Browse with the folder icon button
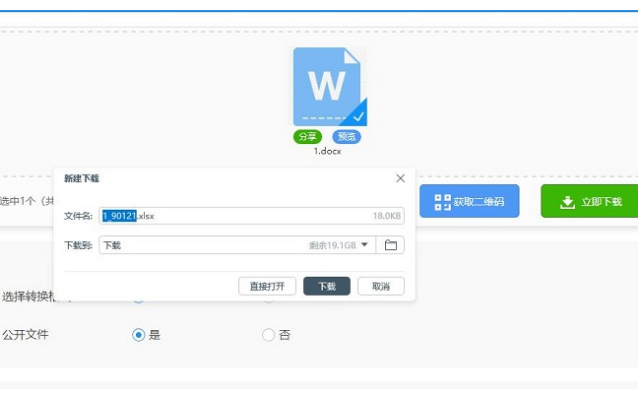This screenshot has width=638, height=415. click(391, 245)
